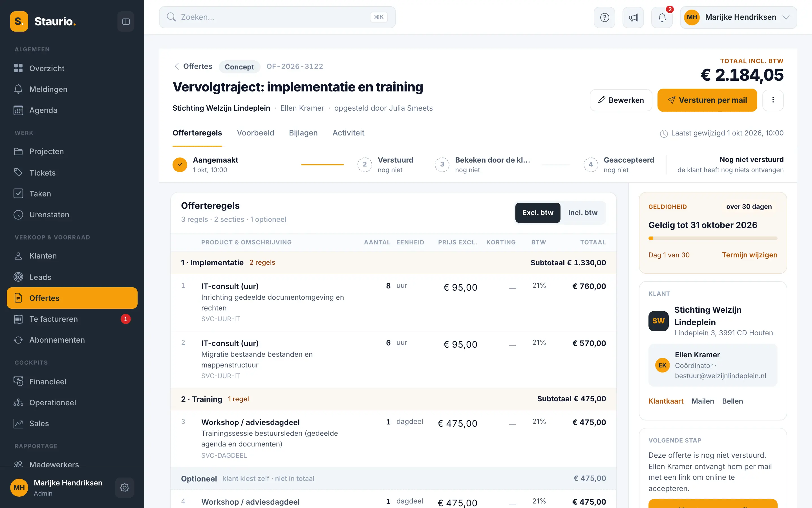Click the Termijn wijzigen link
Screen dimensions: 812x508
click(749, 255)
